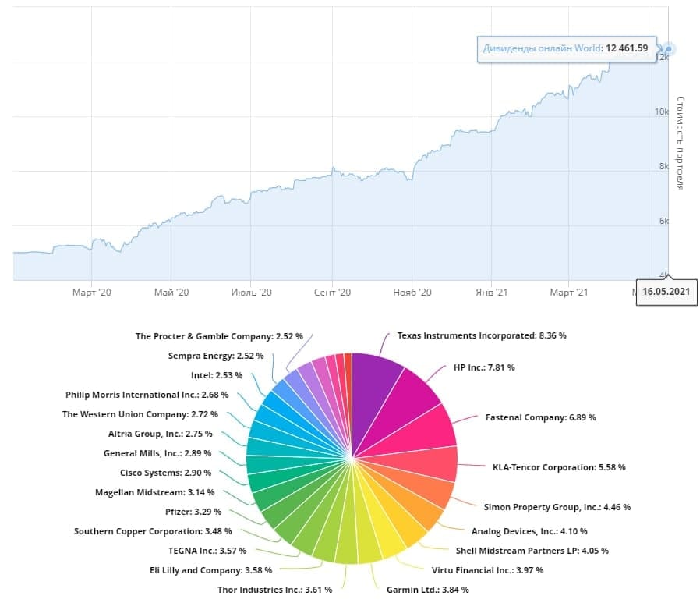Click the highlighted data point on chart line
Viewport: 700px width, 610px height.
click(x=668, y=48)
